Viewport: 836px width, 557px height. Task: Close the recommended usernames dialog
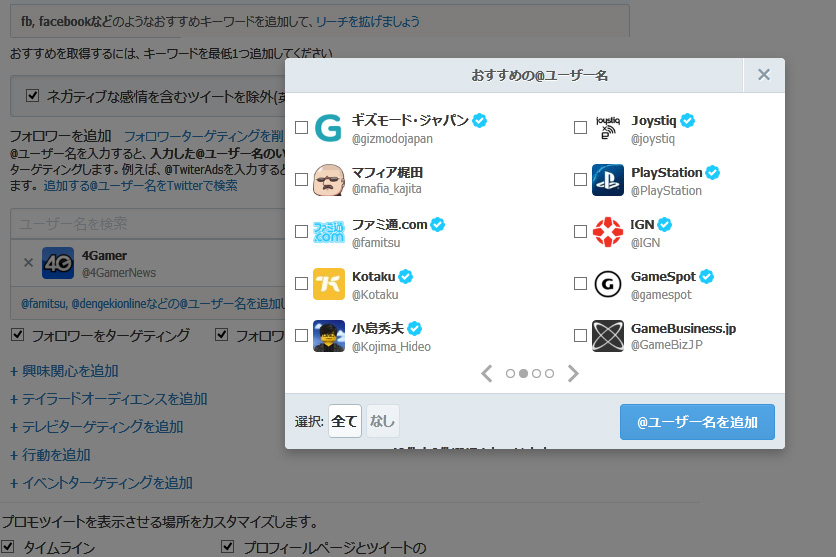763,75
